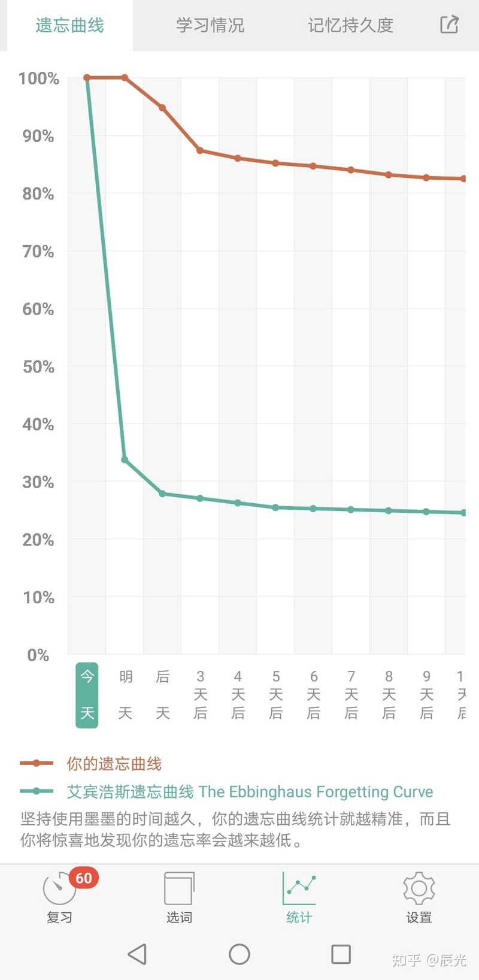Tap the Android home circle button
The image size is (479, 980).
239,954
